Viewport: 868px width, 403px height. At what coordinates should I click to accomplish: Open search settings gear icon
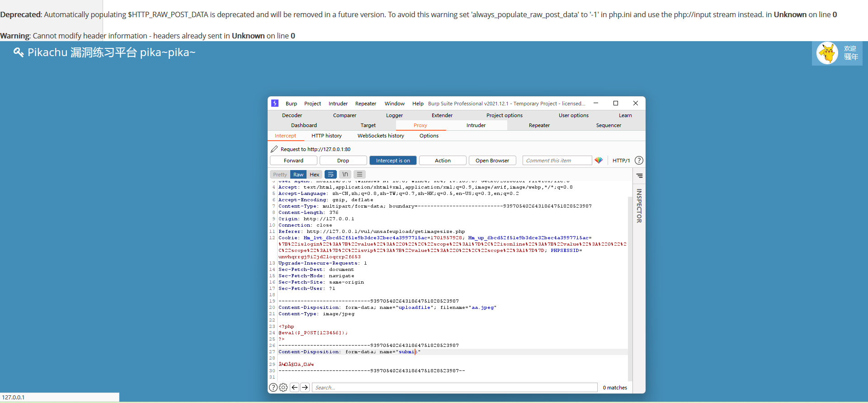pyautogui.click(x=283, y=387)
